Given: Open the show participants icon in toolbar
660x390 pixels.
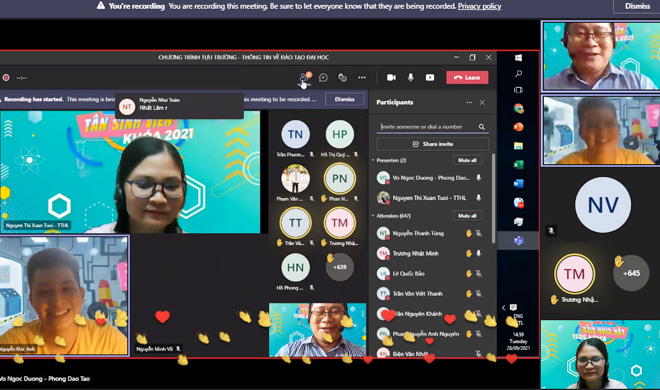Looking at the screenshot, I should (304, 77).
